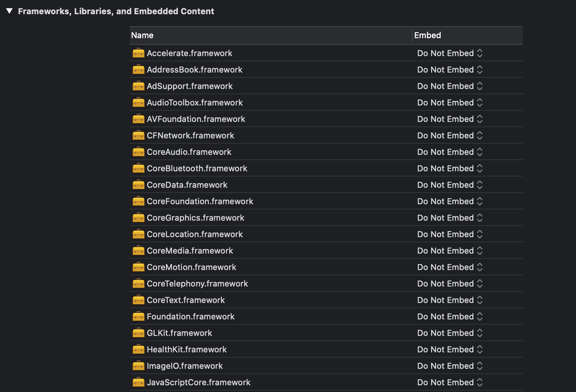This screenshot has width=576, height=392.
Task: Click the Accelerate.framework toolbox icon
Action: click(x=138, y=53)
